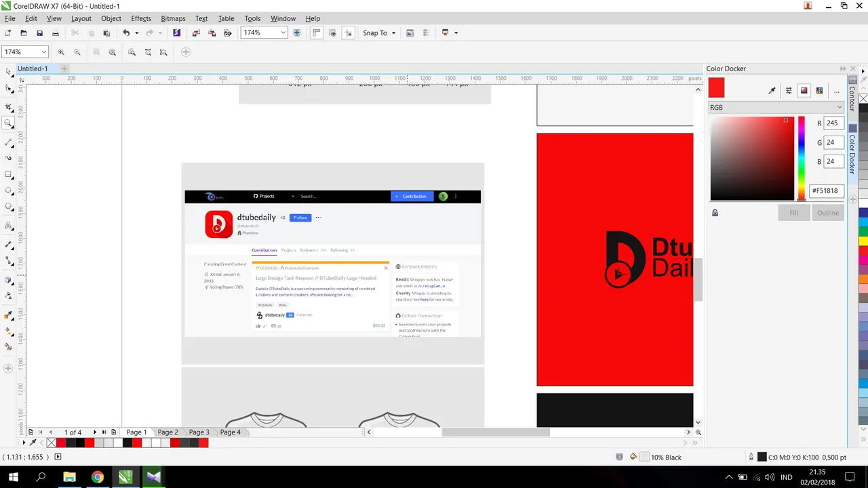The height and width of the screenshot is (488, 868).
Task: Select the Ellipse tool
Action: point(8,191)
